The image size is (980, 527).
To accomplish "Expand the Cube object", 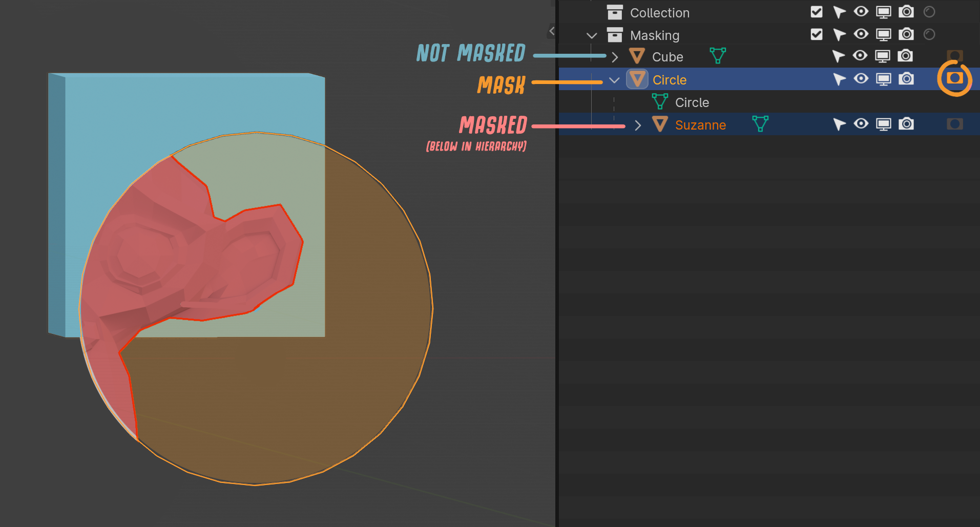I will point(615,57).
